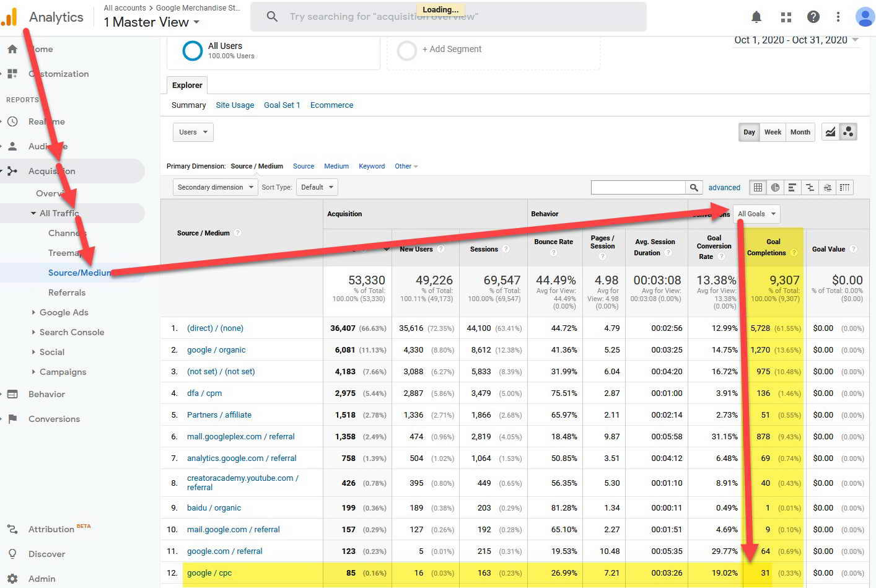Expand Google Ads in sidebar

click(x=64, y=312)
